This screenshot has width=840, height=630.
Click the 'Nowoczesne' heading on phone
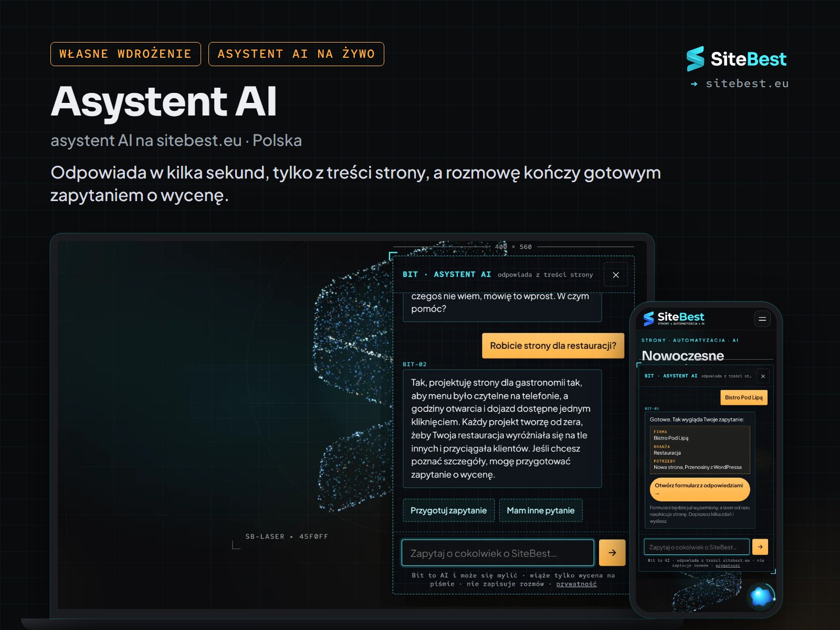(682, 355)
